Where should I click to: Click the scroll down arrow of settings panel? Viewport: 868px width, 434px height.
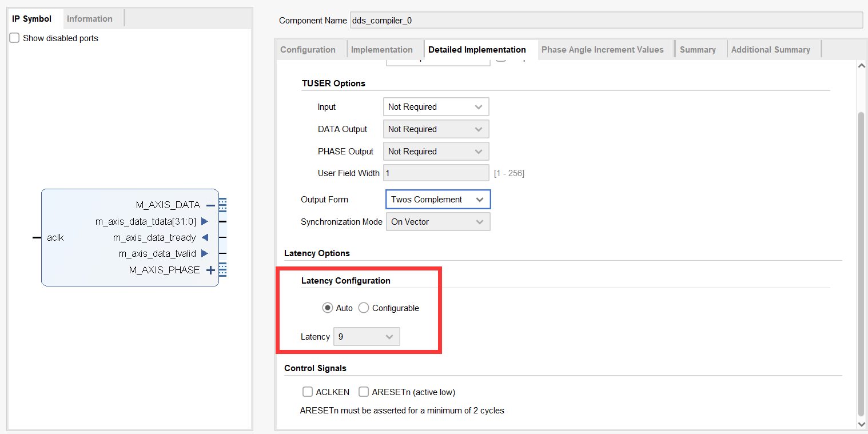pos(862,424)
